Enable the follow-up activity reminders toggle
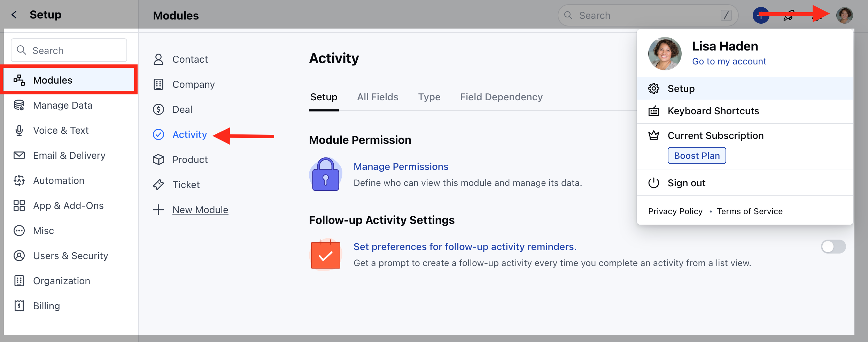 click(833, 247)
